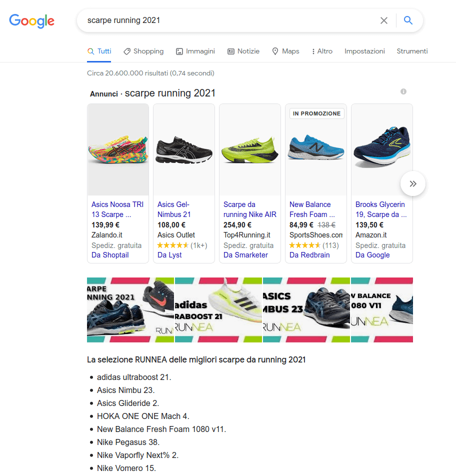Click the blue magnifier search icon
Viewport: 456px width, 476px height.
[x=408, y=20]
